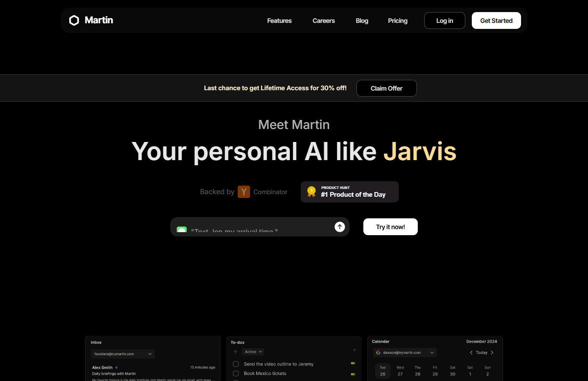Screen dimensions: 588x381
Task: Click the Claim Offer button
Action: point(387,88)
